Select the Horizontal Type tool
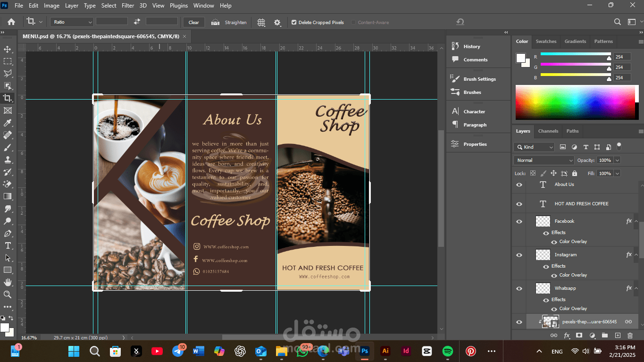This screenshot has width=644, height=362. point(8,245)
